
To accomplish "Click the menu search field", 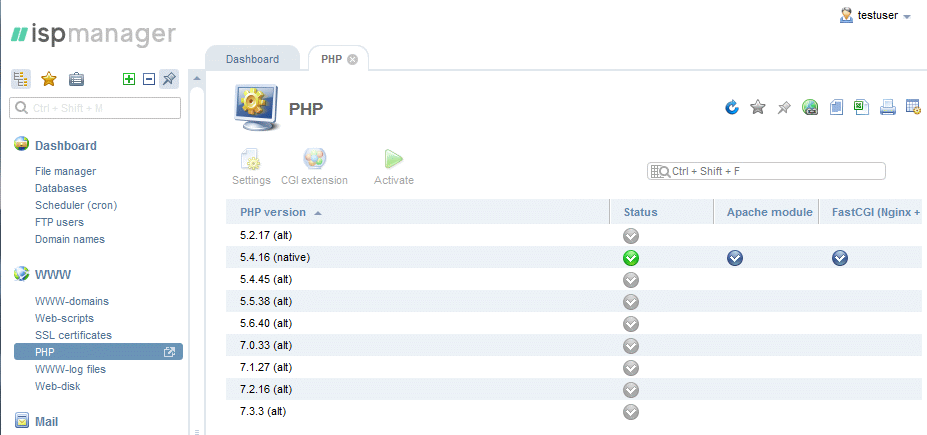I will 95,108.
